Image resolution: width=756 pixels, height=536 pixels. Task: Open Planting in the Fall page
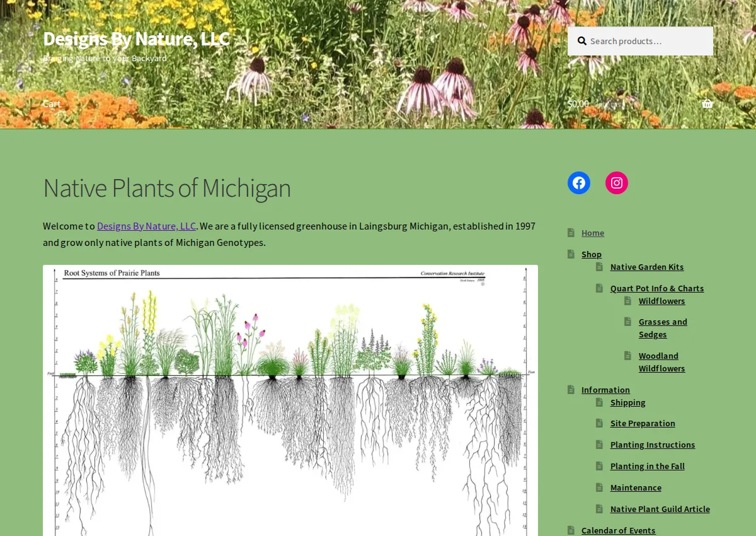tap(648, 466)
